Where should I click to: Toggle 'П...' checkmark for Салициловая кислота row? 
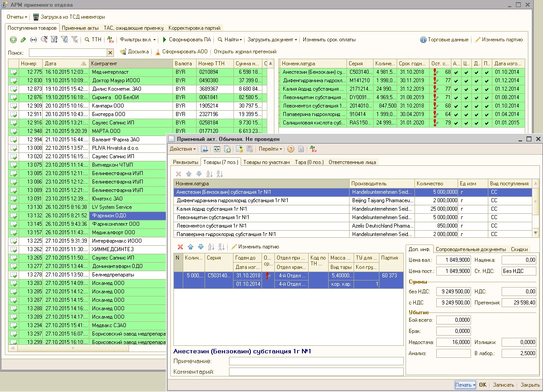487,123
